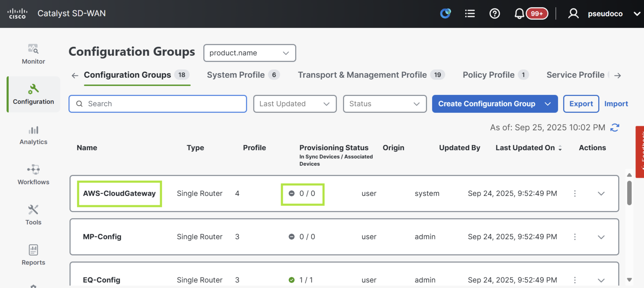
Task: Open notifications bell icon
Action: (x=519, y=14)
